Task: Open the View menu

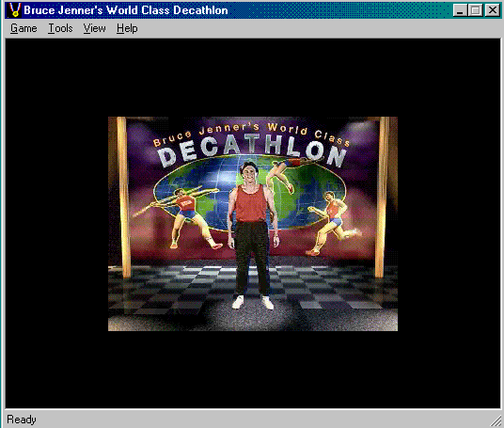Action: point(94,28)
